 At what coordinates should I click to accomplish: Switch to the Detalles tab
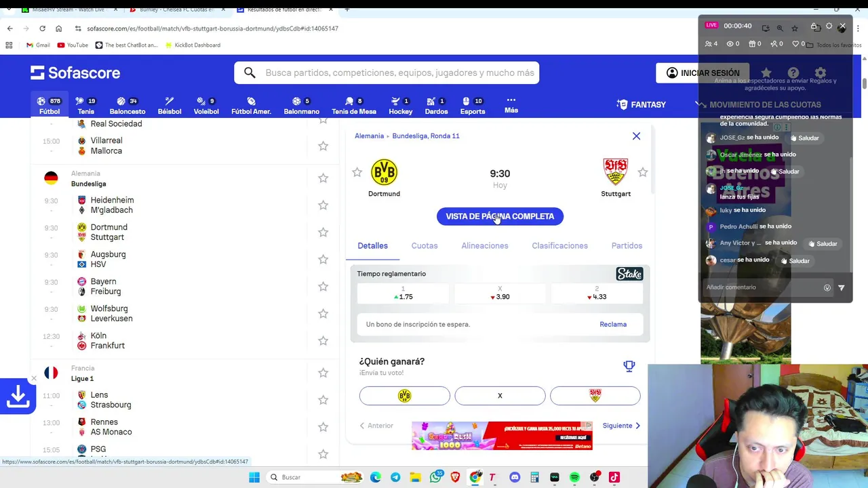[372, 245]
